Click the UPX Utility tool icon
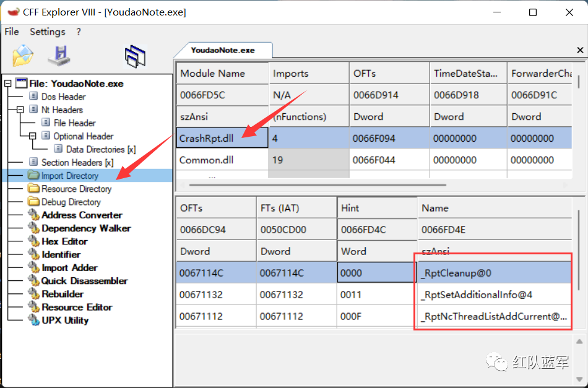 [x=34, y=320]
